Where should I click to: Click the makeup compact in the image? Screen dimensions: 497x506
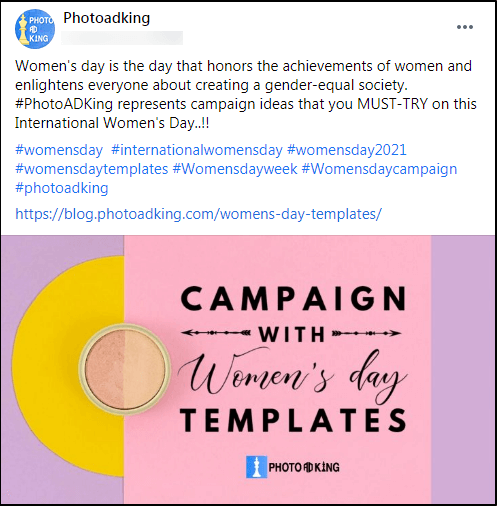coord(125,369)
